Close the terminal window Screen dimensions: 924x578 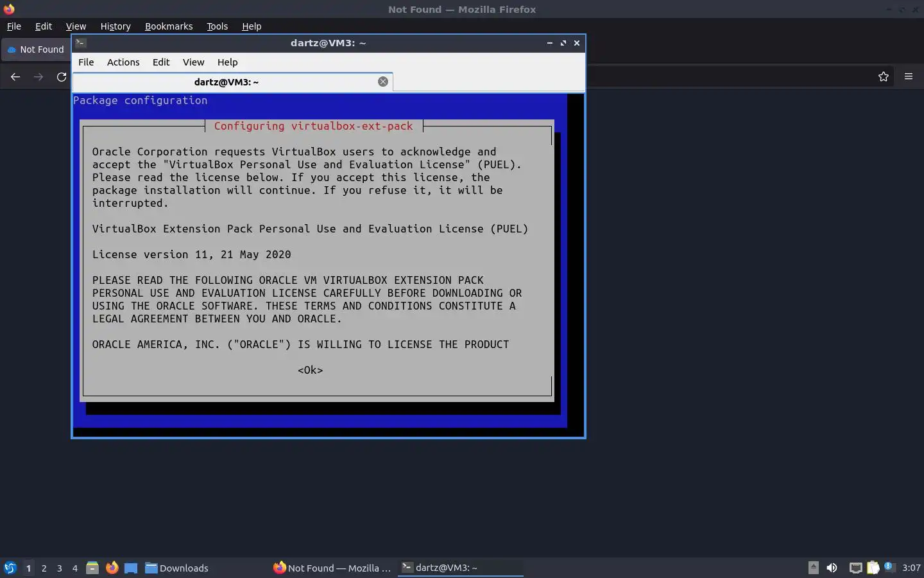click(x=577, y=43)
